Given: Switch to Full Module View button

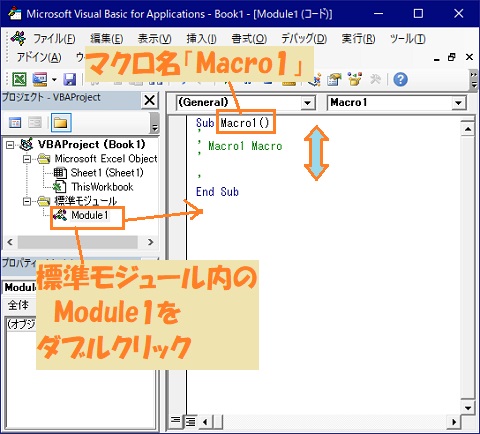Looking at the screenshot, I should (190, 421).
